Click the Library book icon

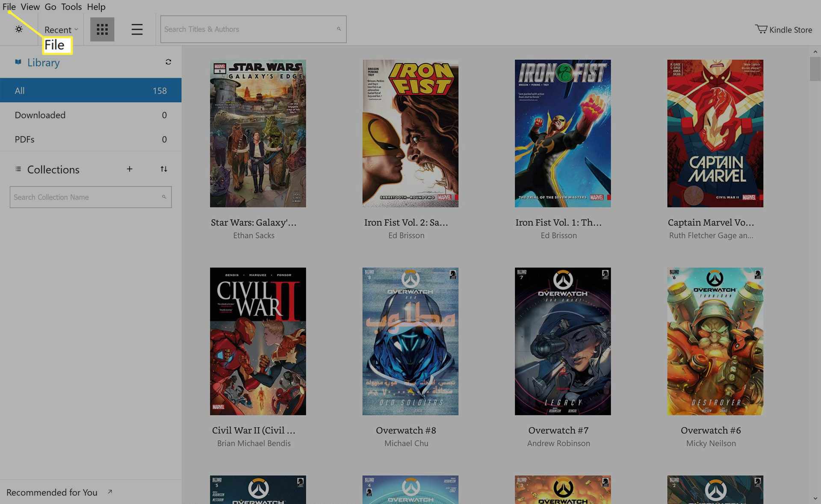[18, 62]
